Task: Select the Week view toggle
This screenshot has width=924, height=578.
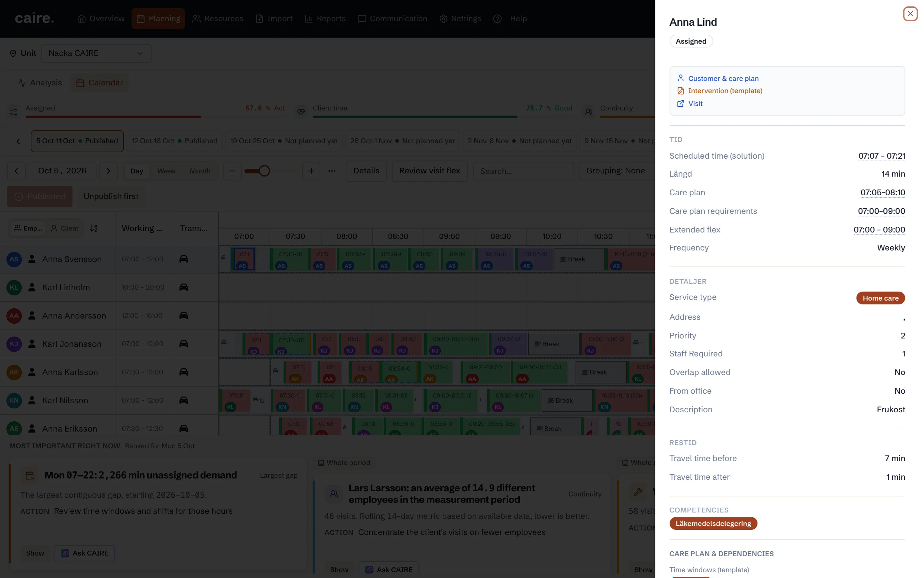Action: [167, 171]
